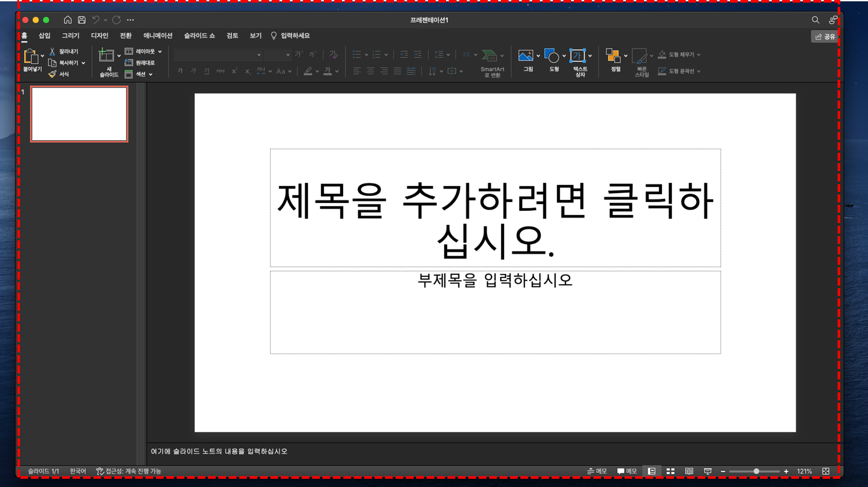Toggle Italic formatting
This screenshot has height=487, width=868.
pos(194,71)
